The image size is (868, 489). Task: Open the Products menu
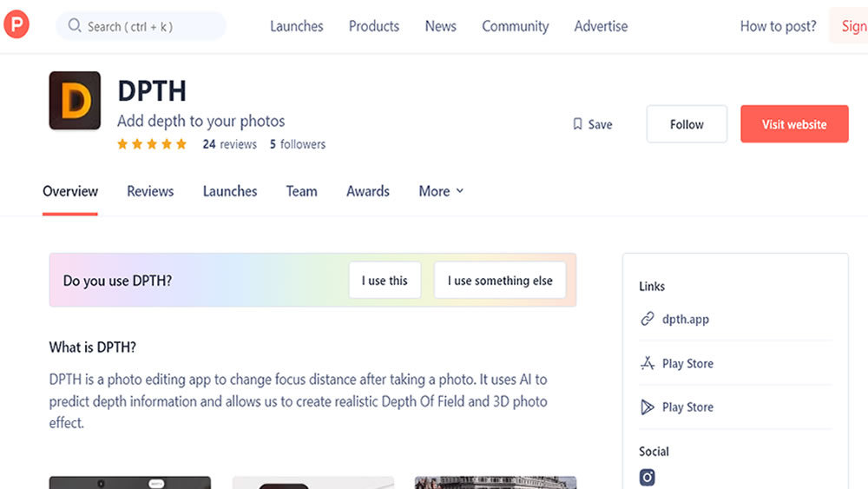[373, 26]
